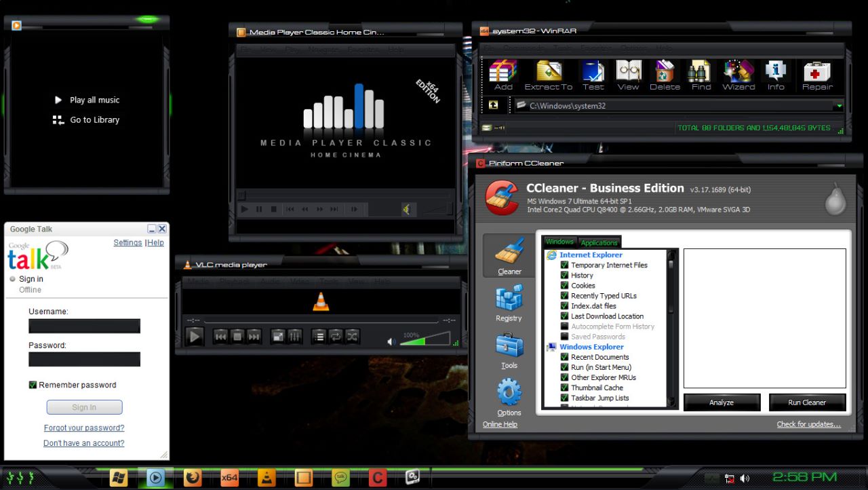Click the Find binoculars icon in WinRAR
The image size is (868, 490).
pyautogui.click(x=701, y=75)
